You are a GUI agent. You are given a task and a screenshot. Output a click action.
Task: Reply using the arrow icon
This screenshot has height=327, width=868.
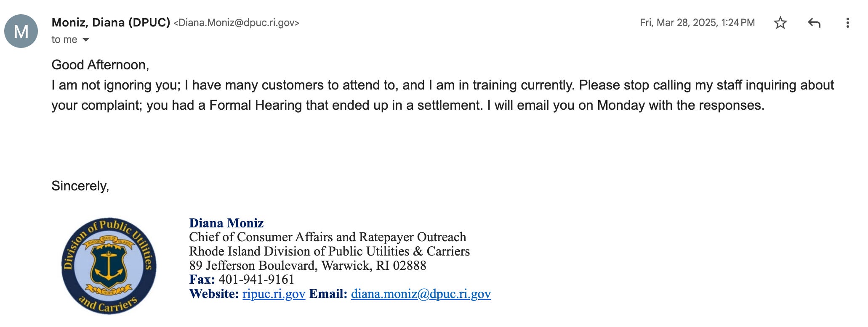click(814, 23)
